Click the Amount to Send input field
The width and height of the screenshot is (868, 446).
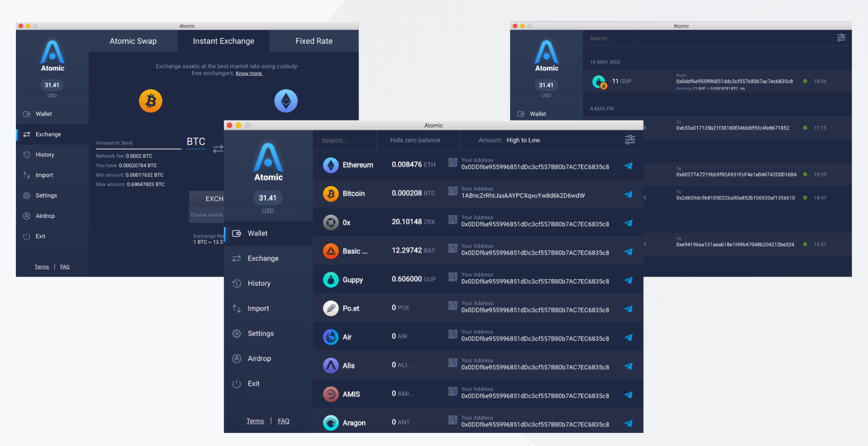(x=138, y=143)
